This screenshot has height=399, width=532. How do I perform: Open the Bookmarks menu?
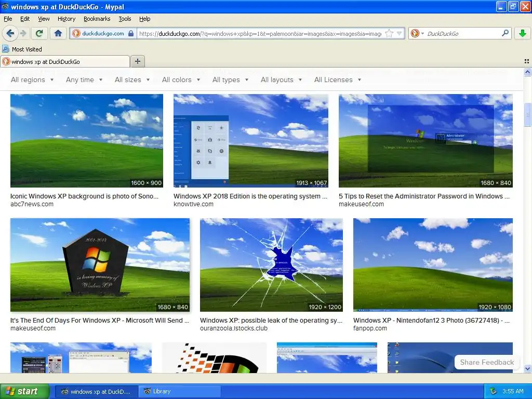pos(97,19)
